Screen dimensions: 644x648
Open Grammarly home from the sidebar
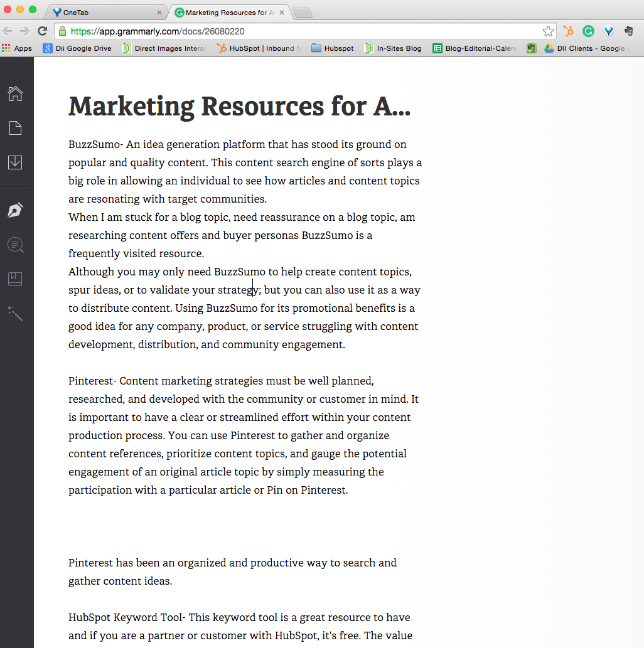(15, 93)
